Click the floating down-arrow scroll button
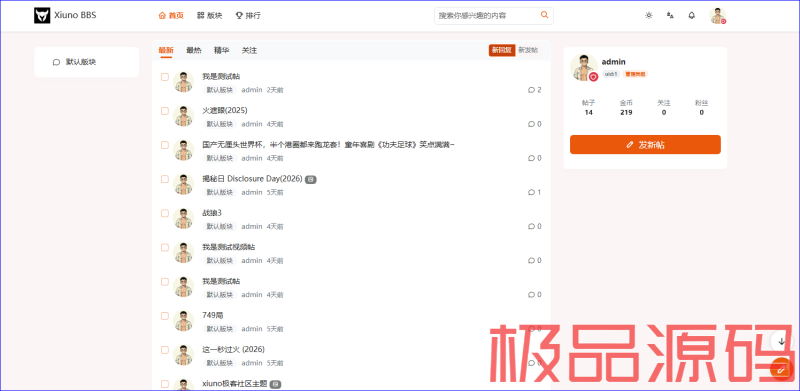The height and width of the screenshot is (391, 800). click(781, 341)
